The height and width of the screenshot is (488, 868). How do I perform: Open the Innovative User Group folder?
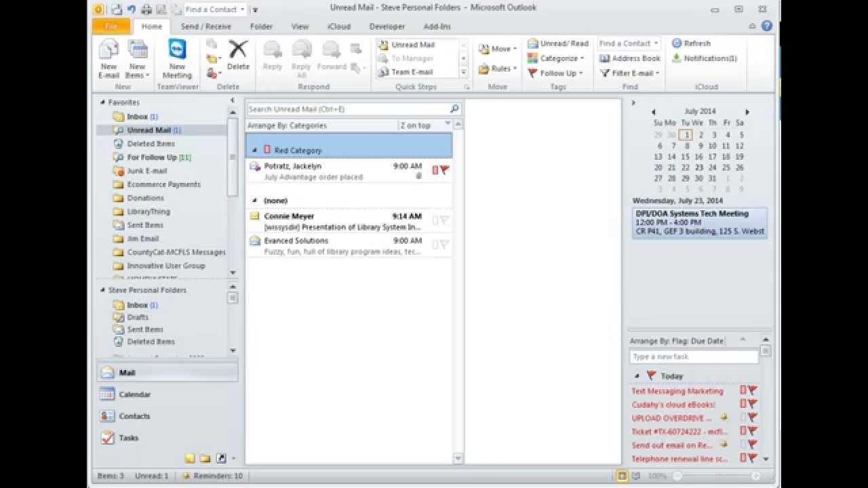click(x=165, y=266)
